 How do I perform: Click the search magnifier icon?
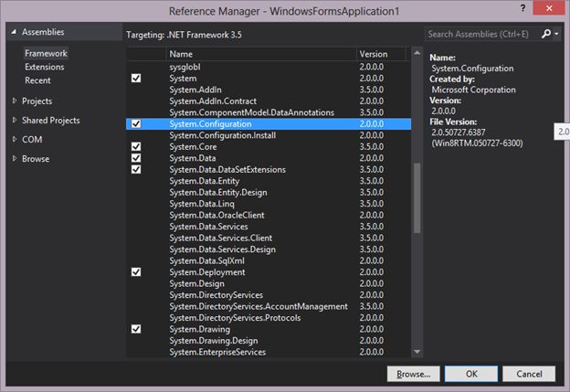tap(546, 34)
